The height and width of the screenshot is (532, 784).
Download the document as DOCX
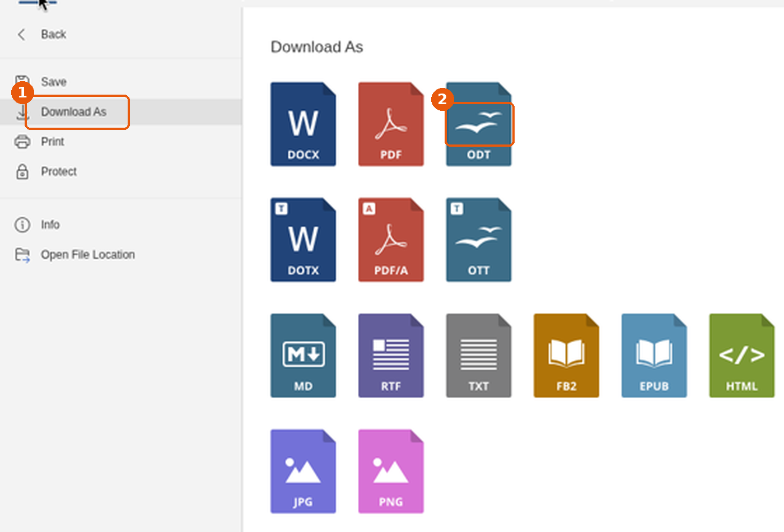[303, 124]
